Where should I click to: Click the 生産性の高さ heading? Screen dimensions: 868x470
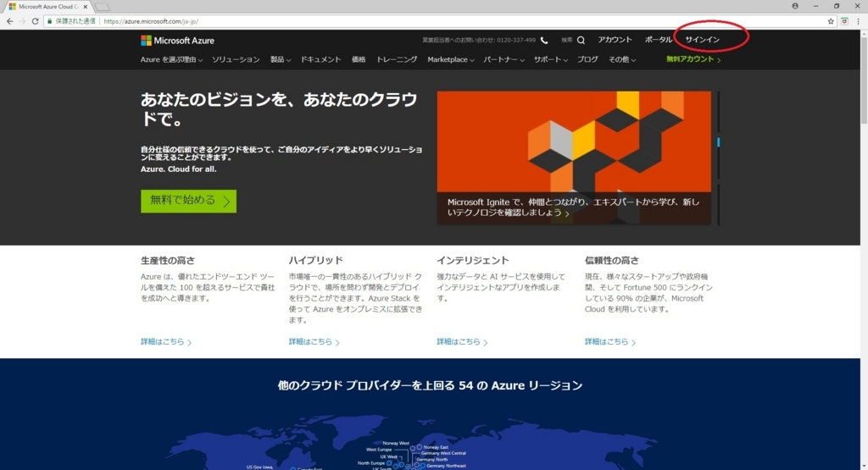click(x=168, y=260)
